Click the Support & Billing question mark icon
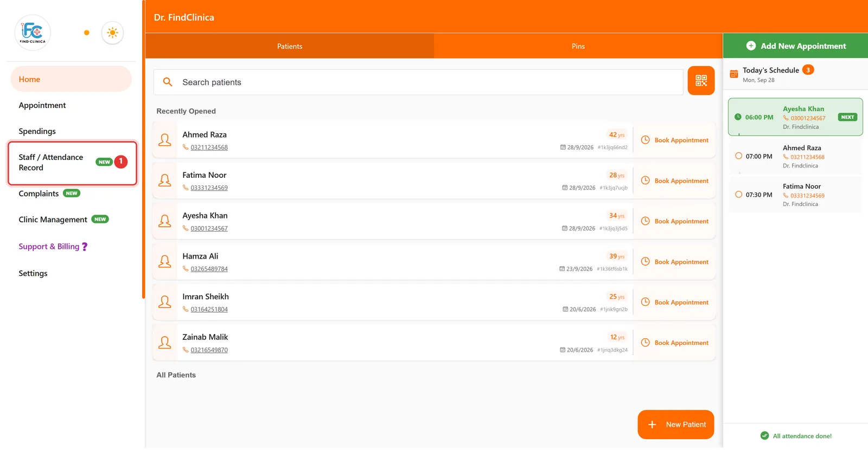 coord(85,247)
